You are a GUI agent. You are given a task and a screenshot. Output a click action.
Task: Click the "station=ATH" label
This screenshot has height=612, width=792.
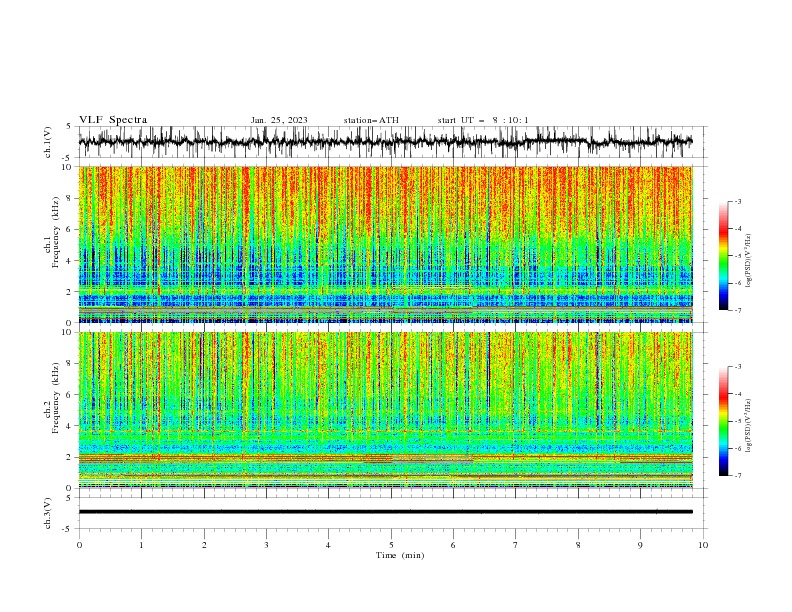pyautogui.click(x=371, y=120)
